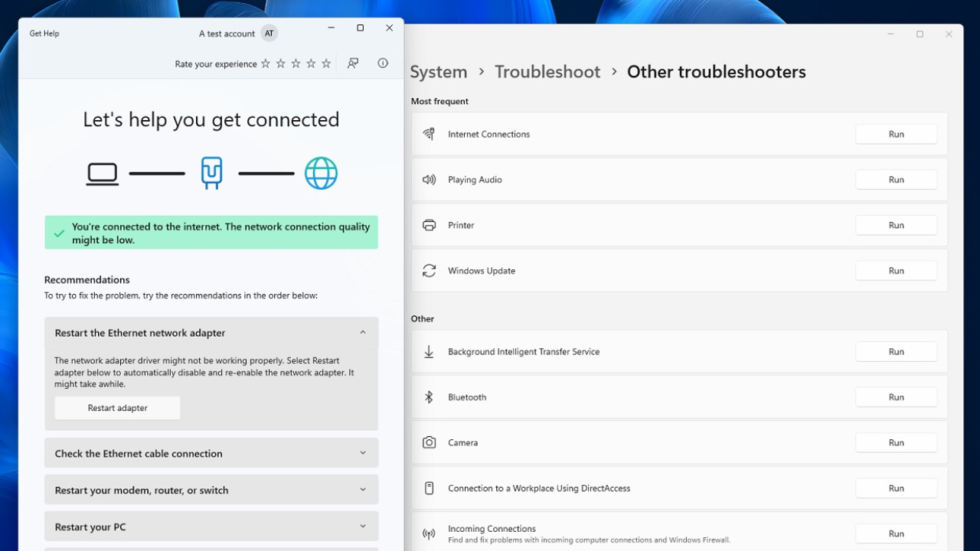Click A test account name in Get Help
The height and width of the screenshot is (551, 980).
click(x=227, y=34)
